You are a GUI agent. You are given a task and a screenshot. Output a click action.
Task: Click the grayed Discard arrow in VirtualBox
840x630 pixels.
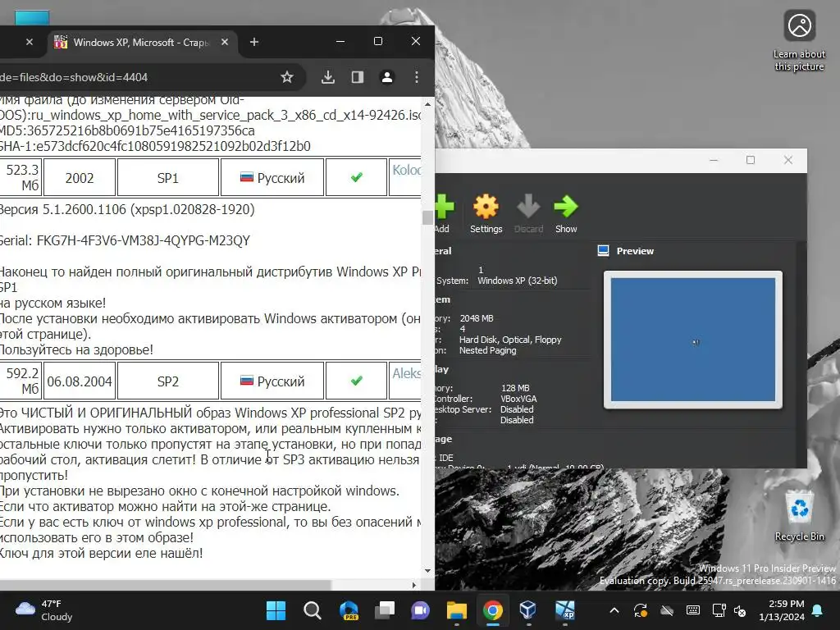coord(529,214)
